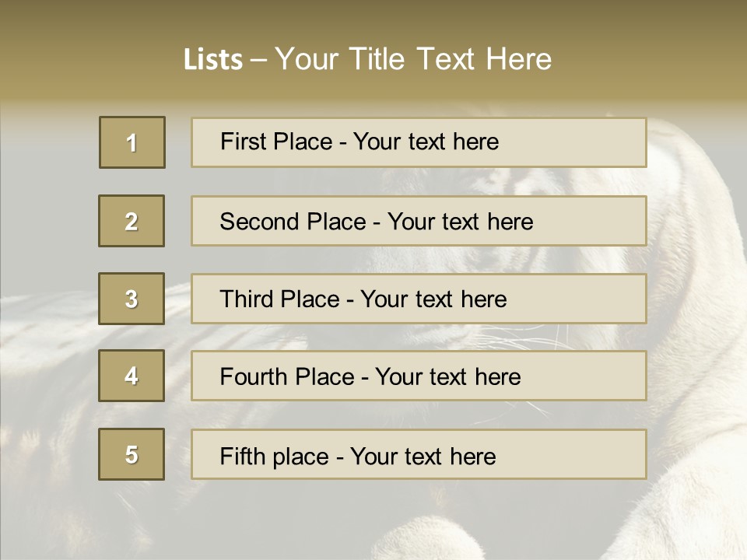747x560 pixels.
Task: Pick the number 4 square
Action: tap(132, 376)
